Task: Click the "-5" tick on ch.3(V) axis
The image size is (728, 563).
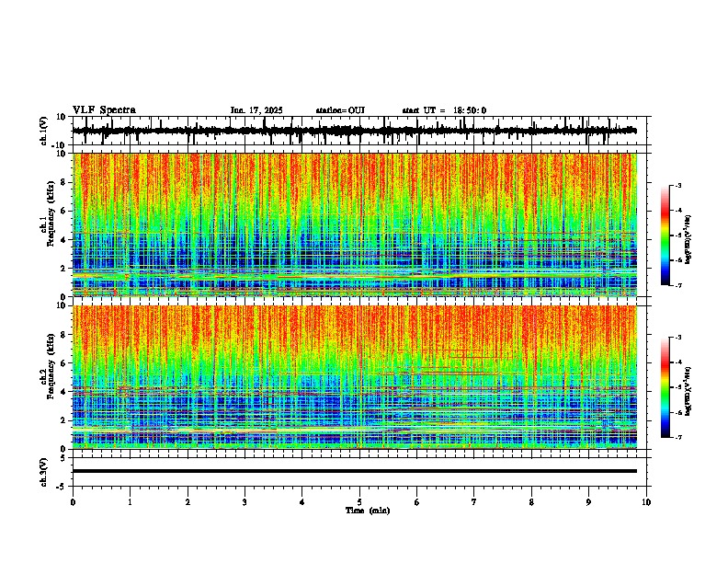Action: click(x=62, y=487)
